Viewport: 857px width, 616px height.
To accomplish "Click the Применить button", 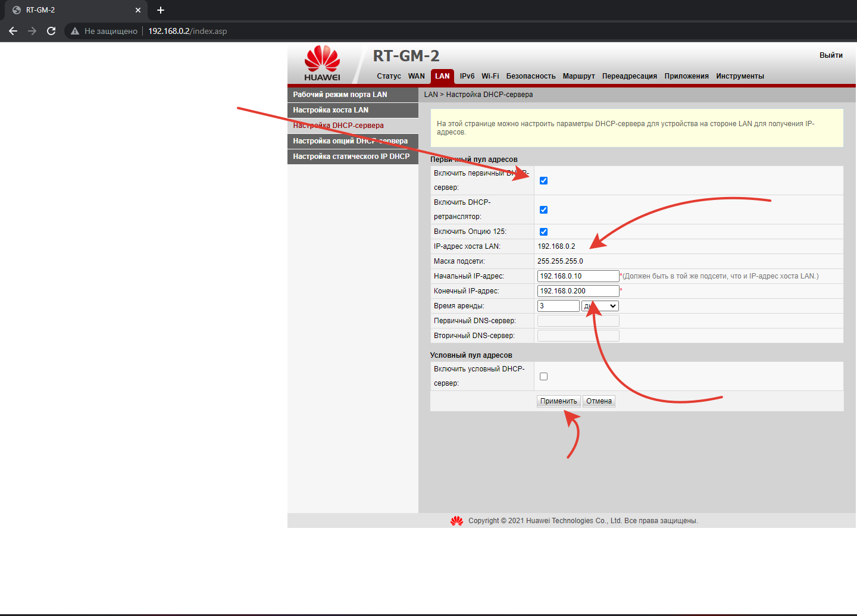I will coord(558,401).
